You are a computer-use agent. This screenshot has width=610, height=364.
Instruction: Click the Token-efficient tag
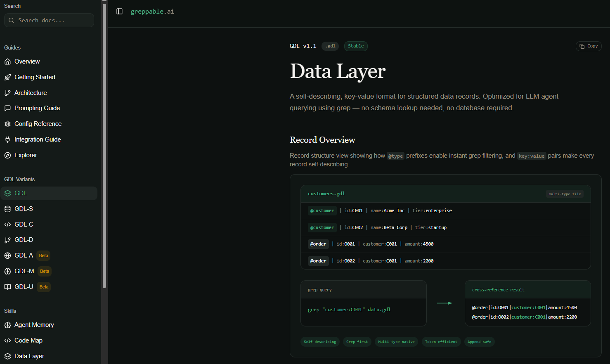coord(441,342)
